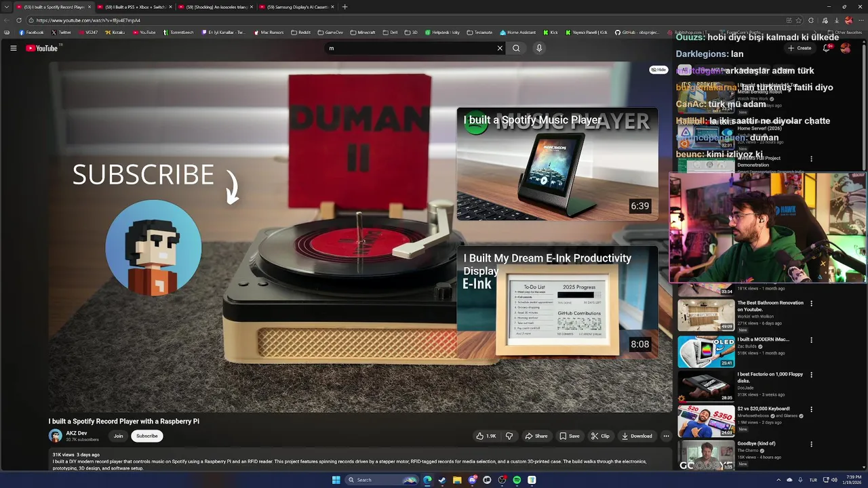The width and height of the screenshot is (868, 488).
Task: Open the Windows Start menu
Action: tap(336, 480)
